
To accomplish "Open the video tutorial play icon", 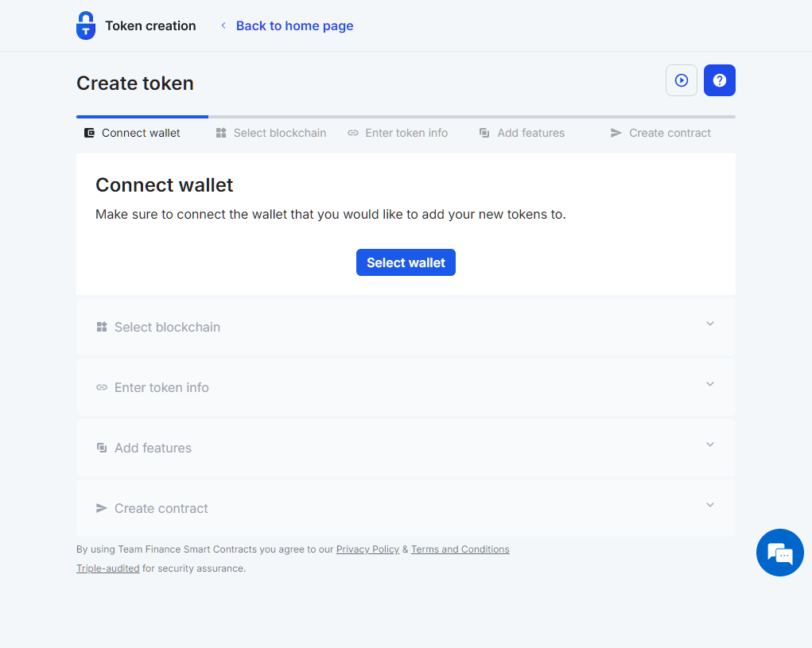I will pyautogui.click(x=681, y=80).
